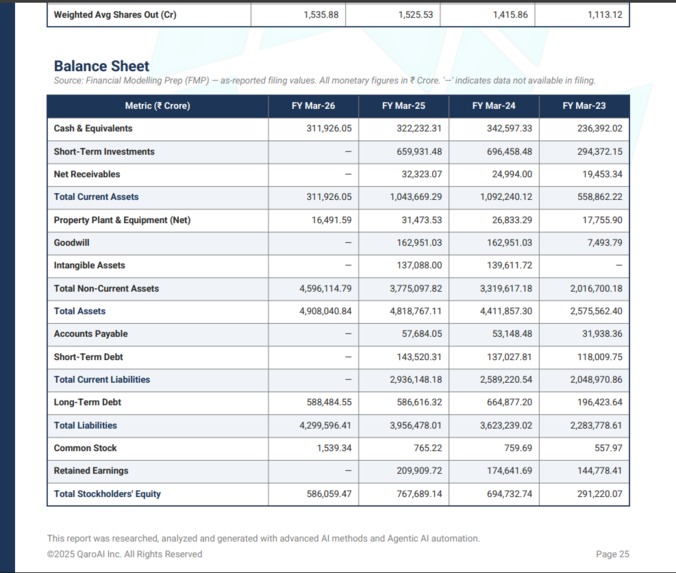The height and width of the screenshot is (573, 676).
Task: Select the 'Total Current Assets' row label
Action: 96,197
